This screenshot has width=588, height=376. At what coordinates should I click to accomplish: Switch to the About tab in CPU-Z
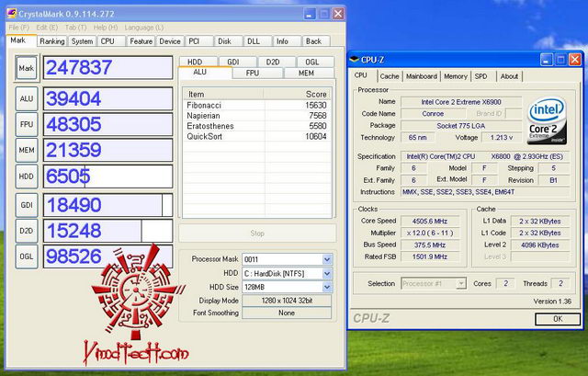tap(509, 76)
